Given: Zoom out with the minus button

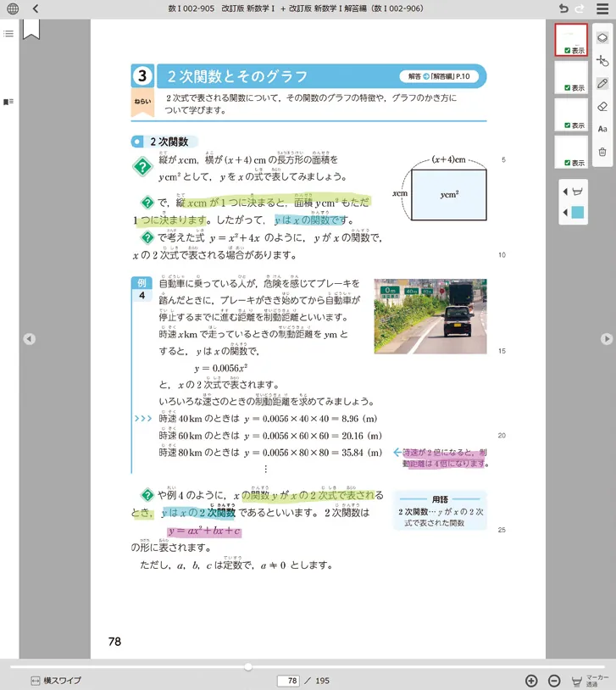Looking at the screenshot, I should coord(554,681).
